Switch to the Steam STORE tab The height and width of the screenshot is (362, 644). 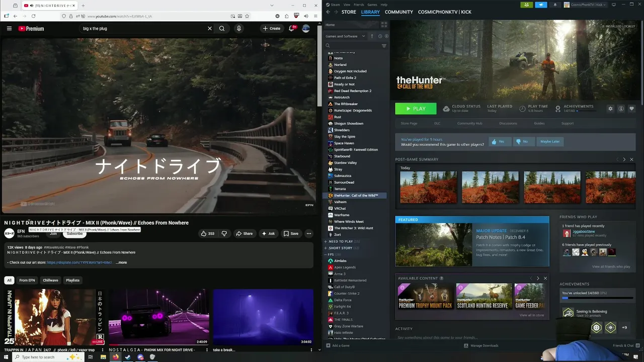349,12
